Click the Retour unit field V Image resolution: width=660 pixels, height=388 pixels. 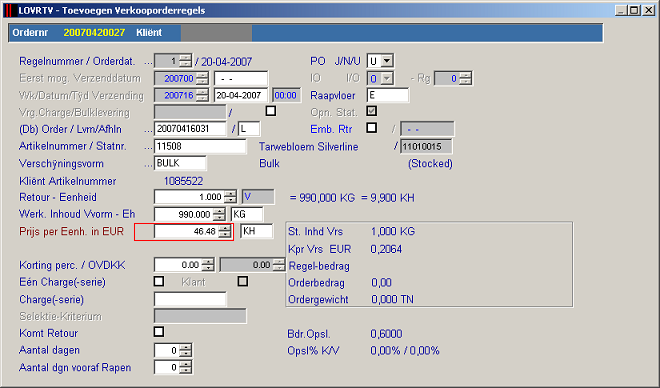pos(258,197)
